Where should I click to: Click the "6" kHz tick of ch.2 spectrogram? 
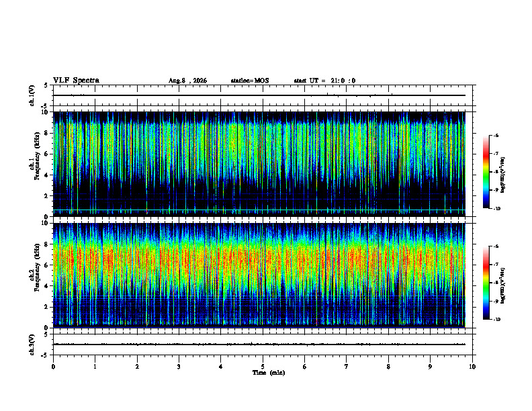tap(46, 265)
